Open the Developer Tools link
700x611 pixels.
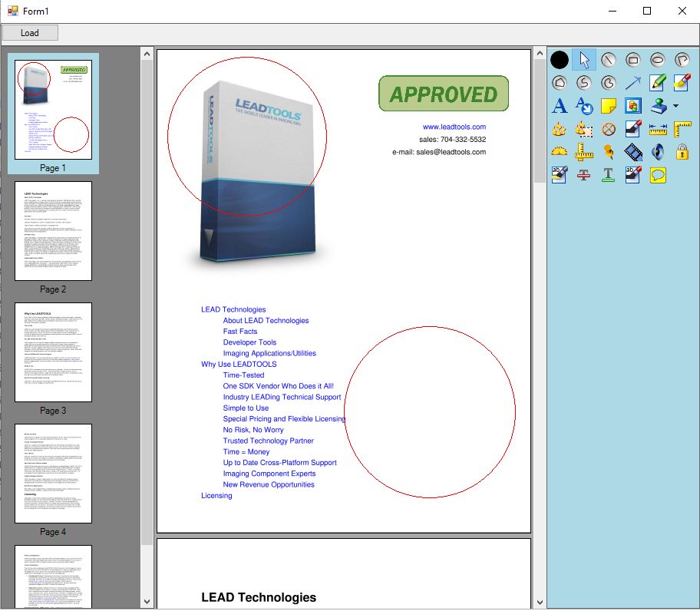coord(249,342)
